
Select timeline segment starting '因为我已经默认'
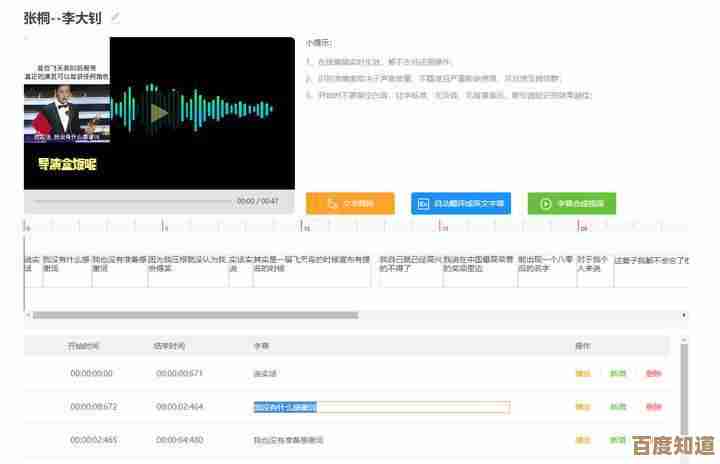(188, 271)
